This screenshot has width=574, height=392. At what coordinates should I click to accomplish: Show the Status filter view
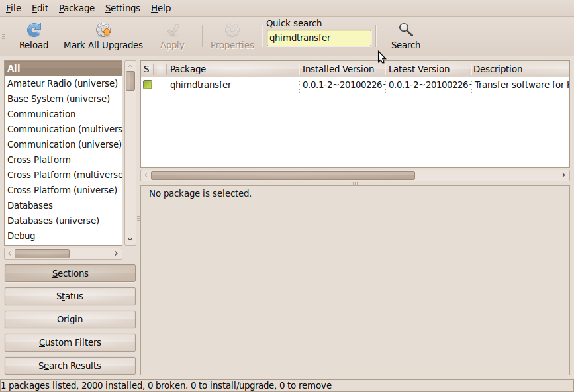click(x=70, y=297)
